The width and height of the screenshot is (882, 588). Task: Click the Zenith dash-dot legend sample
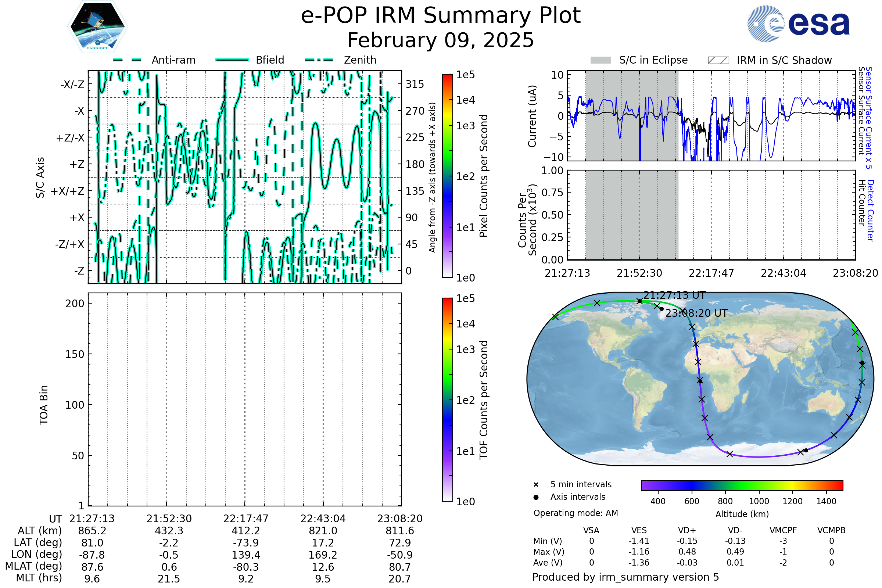tap(319, 60)
